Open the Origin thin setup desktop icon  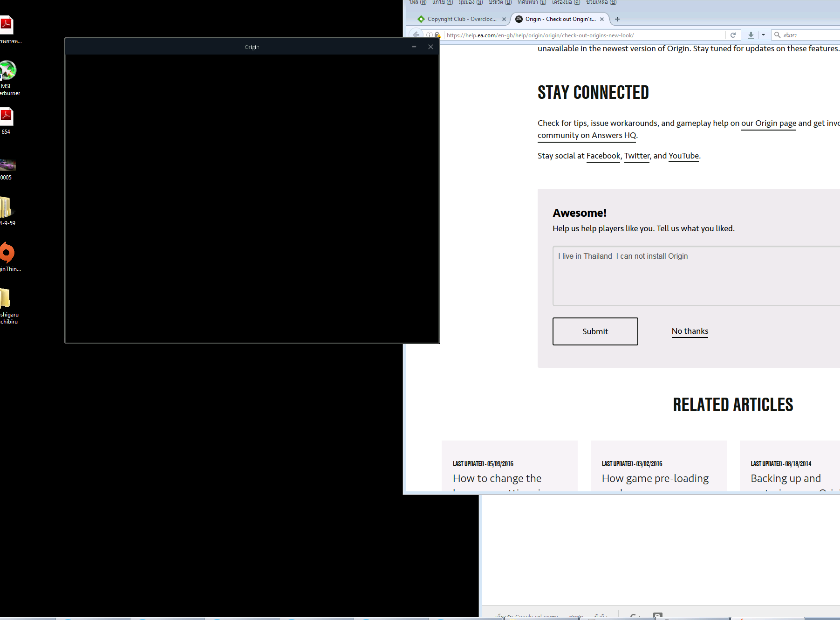pos(8,257)
